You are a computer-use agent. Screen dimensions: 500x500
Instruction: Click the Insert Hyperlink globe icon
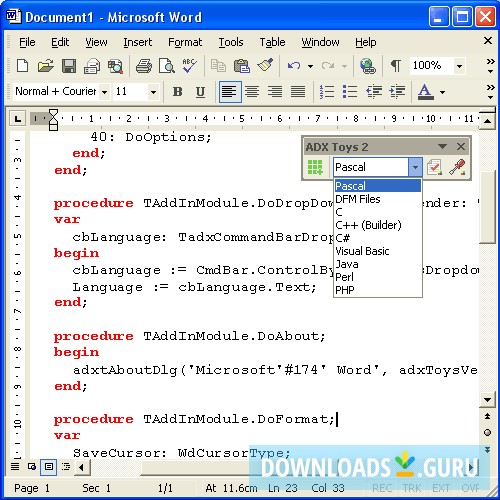point(368,66)
